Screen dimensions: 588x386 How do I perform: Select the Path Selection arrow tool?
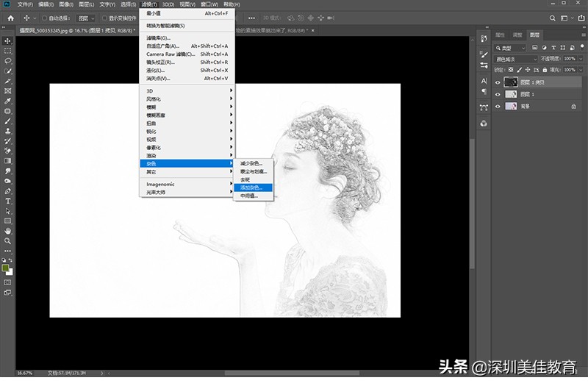[7, 211]
